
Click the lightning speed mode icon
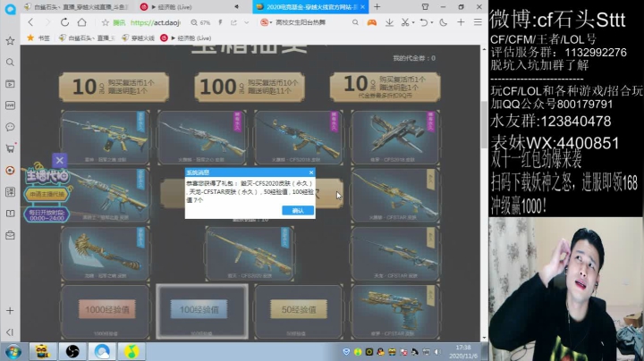click(220, 22)
